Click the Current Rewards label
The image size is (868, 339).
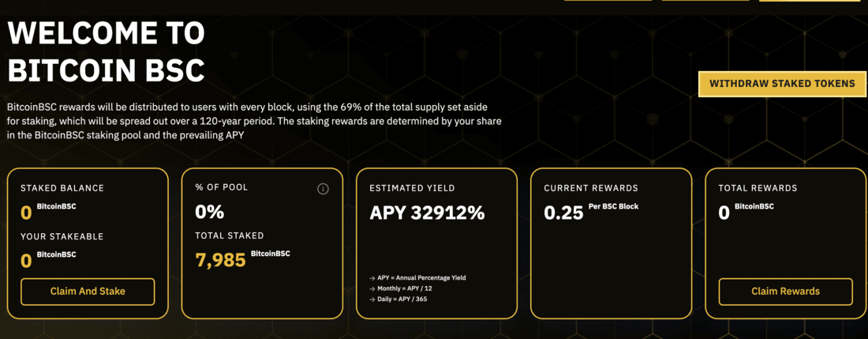[x=591, y=188]
